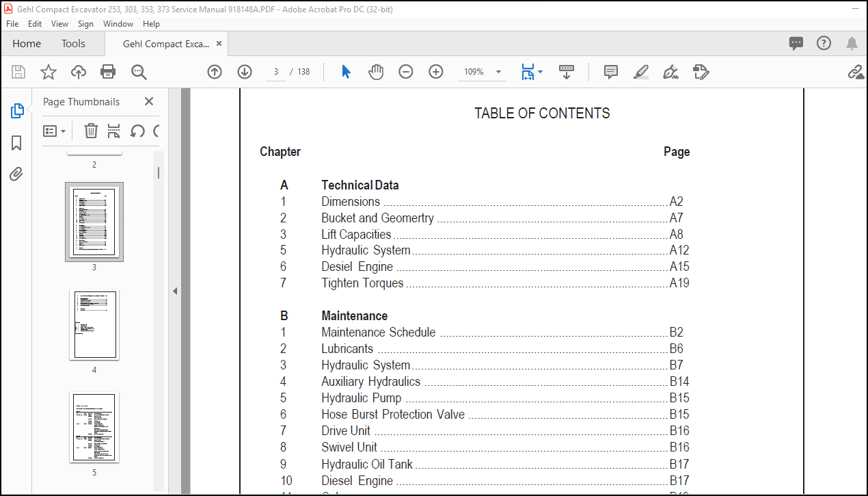Select the Gehl Compact Exca... document tab
The image size is (868, 496).
point(166,44)
